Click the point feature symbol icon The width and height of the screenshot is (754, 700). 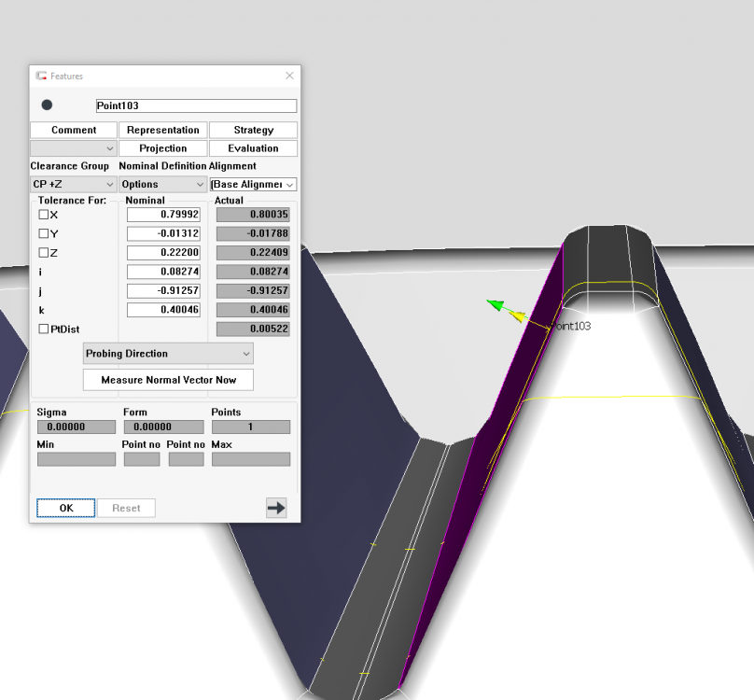[x=47, y=105]
